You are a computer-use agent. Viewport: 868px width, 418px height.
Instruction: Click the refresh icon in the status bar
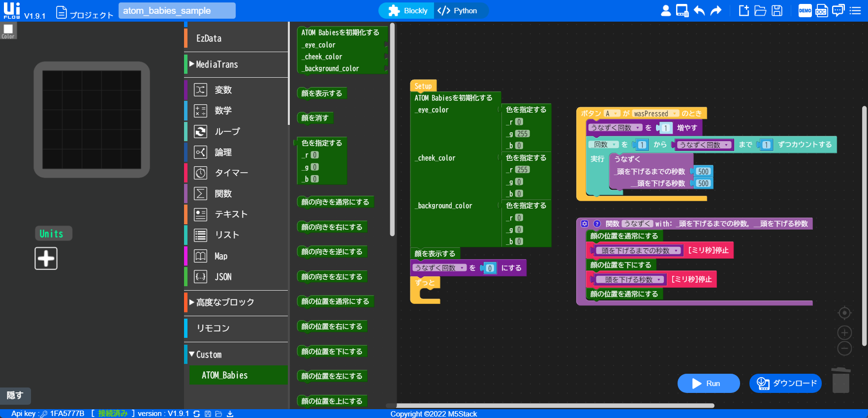click(x=197, y=414)
